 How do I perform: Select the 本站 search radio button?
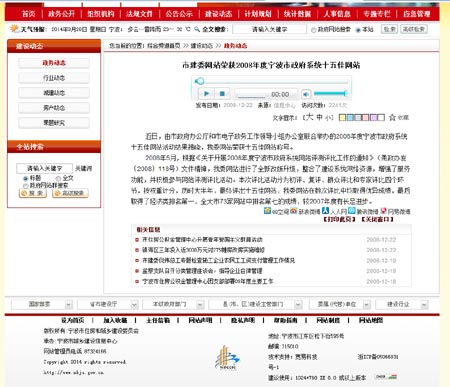(x=358, y=30)
